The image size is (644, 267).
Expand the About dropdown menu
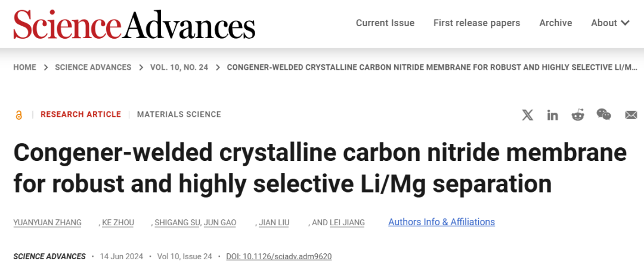[610, 23]
